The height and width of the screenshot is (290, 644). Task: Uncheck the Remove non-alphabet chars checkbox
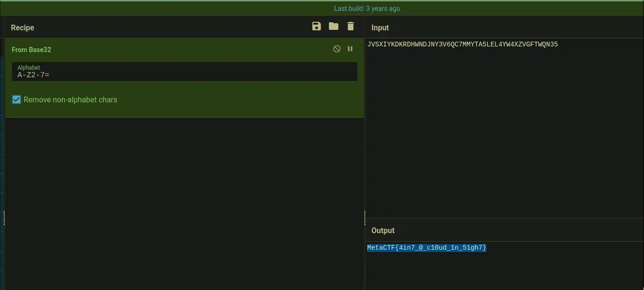[17, 100]
